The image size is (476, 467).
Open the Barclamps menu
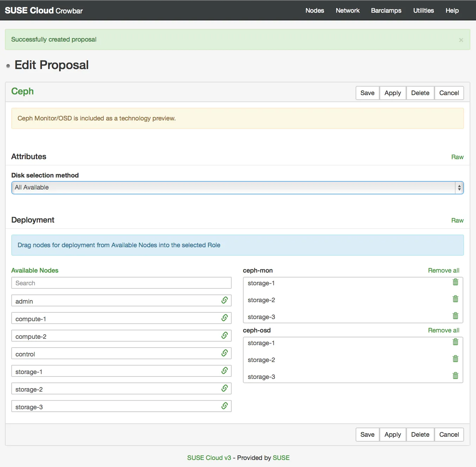pyautogui.click(x=386, y=11)
